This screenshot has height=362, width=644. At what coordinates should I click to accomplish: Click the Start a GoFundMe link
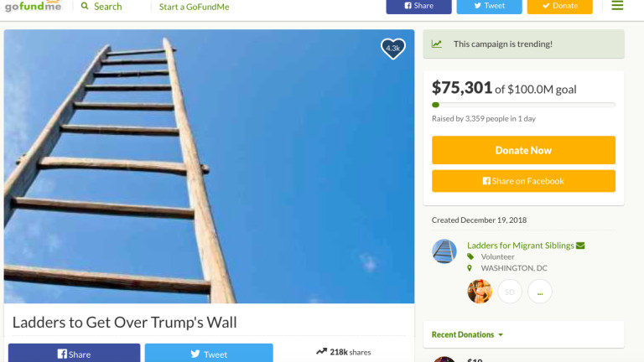pyautogui.click(x=195, y=7)
